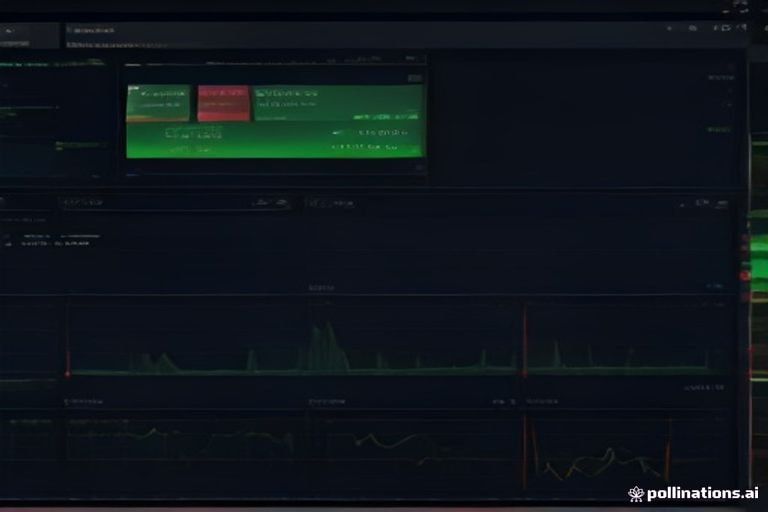
Task: Click the small grey icon above the green panel's corner
Action: 414,78
